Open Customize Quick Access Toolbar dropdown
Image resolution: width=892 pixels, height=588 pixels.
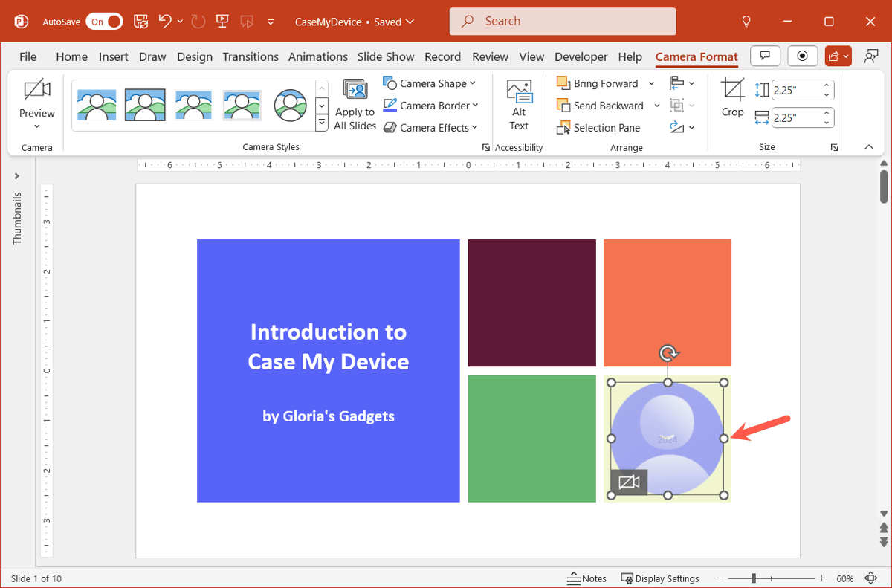271,22
